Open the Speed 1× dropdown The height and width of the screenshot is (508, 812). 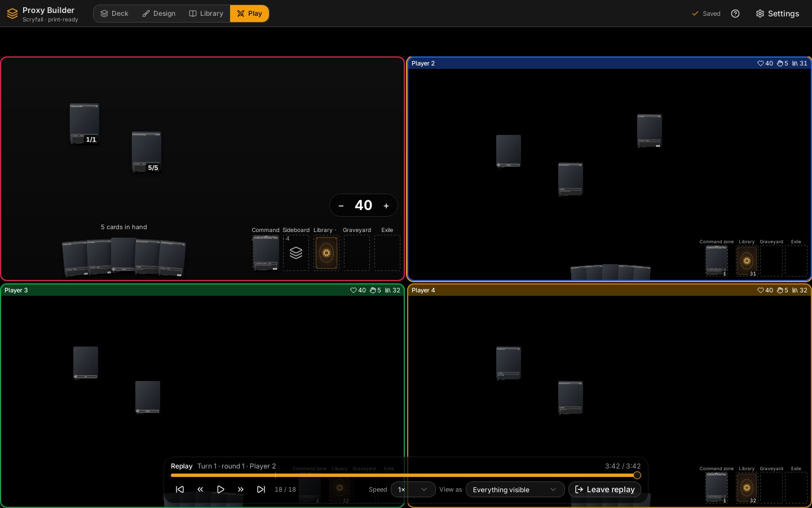coord(413,489)
